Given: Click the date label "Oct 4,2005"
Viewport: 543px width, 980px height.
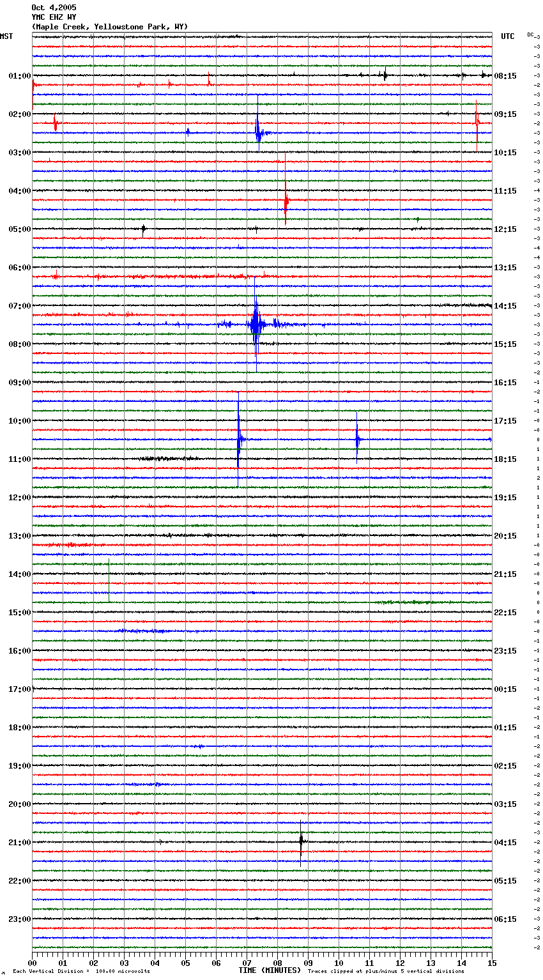Looking at the screenshot, I should point(54,8).
